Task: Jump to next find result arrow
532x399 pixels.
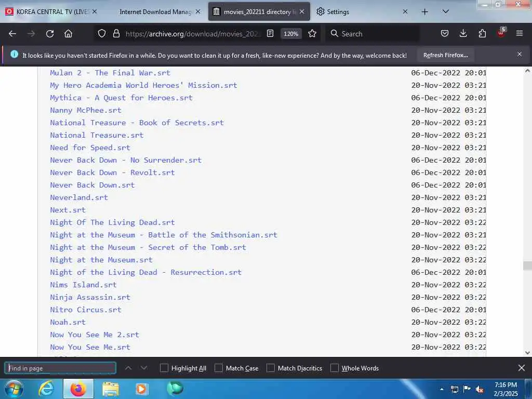Action: tap(144, 368)
